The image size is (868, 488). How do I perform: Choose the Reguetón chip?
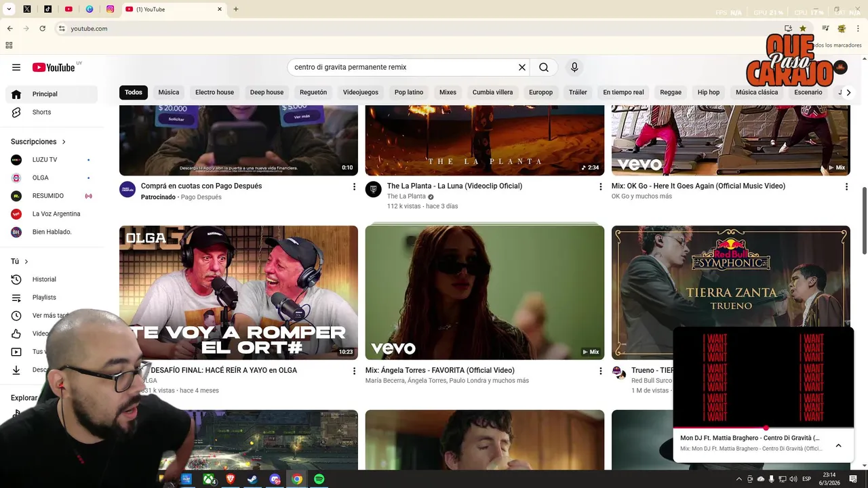[x=313, y=92]
